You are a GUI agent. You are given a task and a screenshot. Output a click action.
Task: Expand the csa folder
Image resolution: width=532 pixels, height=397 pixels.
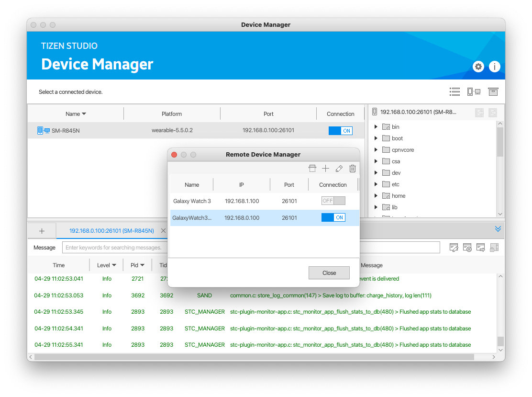(x=376, y=161)
